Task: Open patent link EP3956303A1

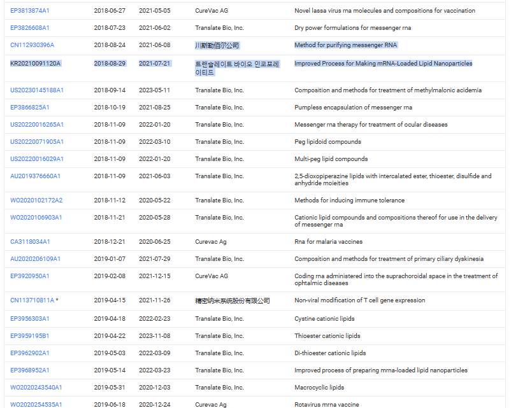Action: point(29,318)
